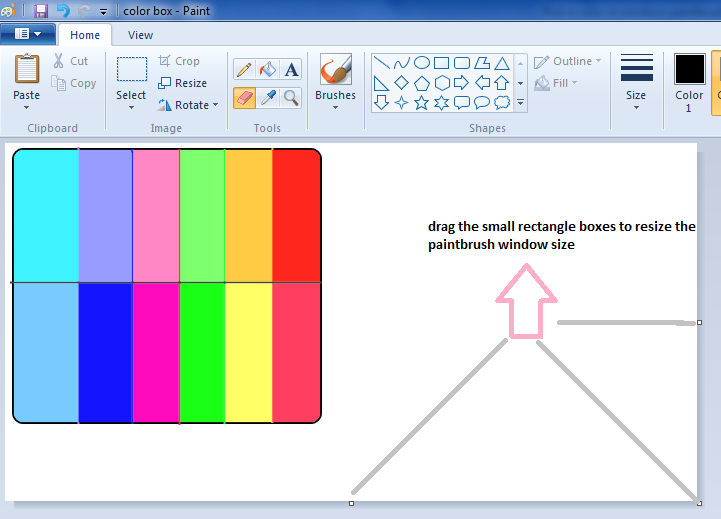Choose the Pentagon shape
721x519 pixels.
422,83
